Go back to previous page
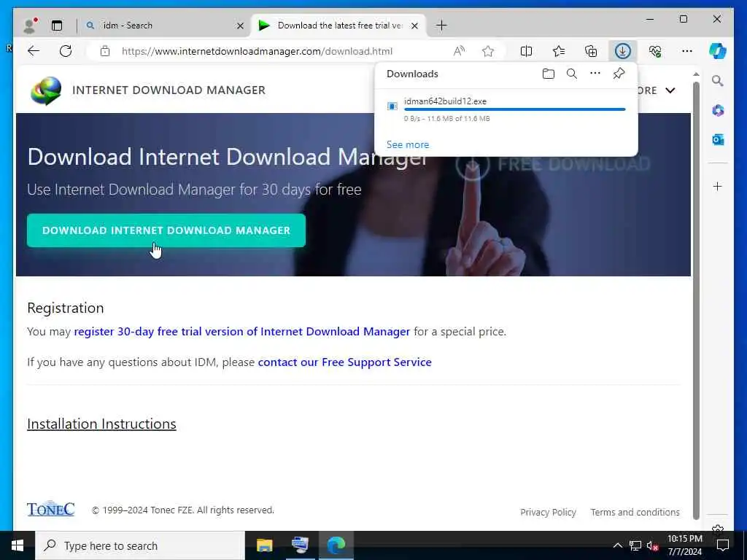The width and height of the screenshot is (747, 560). (34, 51)
